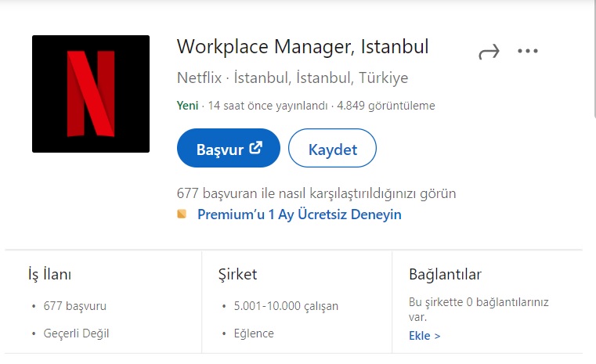Viewport: 596px width, 364px height.
Task: Click the Geçerli Değil list item
Action: 76,333
